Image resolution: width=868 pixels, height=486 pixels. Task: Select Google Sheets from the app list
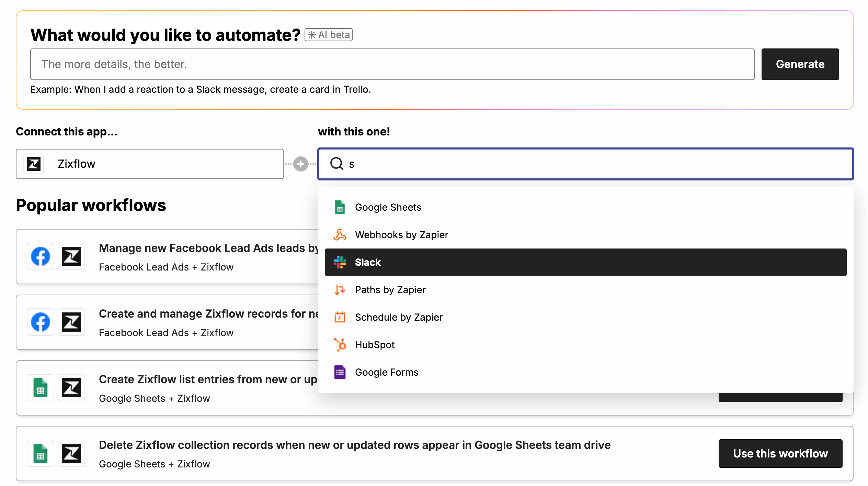point(388,207)
